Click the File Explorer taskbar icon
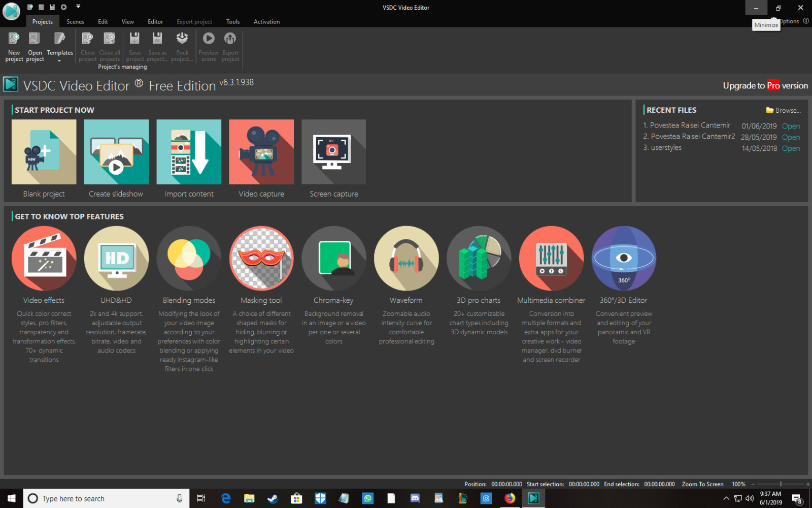 pos(249,498)
